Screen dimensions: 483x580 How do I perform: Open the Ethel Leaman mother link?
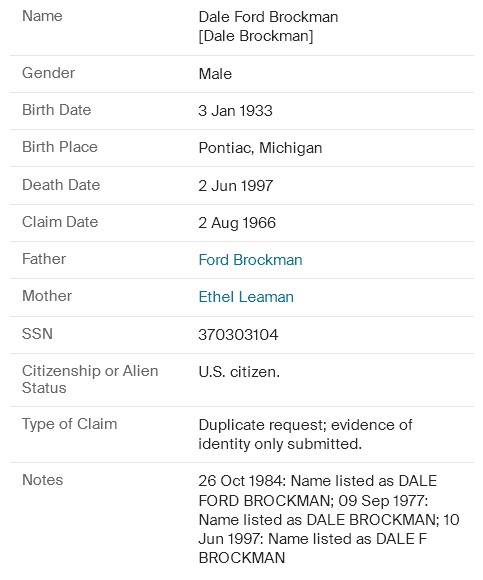(x=246, y=297)
